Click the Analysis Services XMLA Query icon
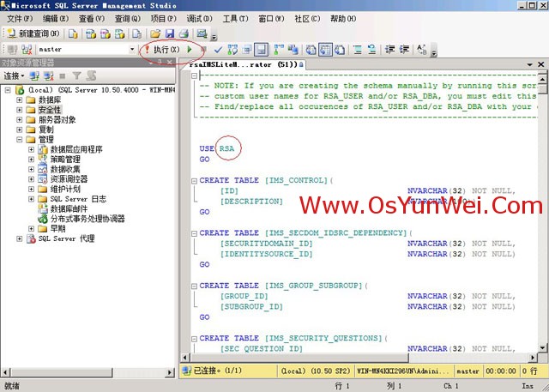The height and width of the screenshot is (392, 549). 120,33
